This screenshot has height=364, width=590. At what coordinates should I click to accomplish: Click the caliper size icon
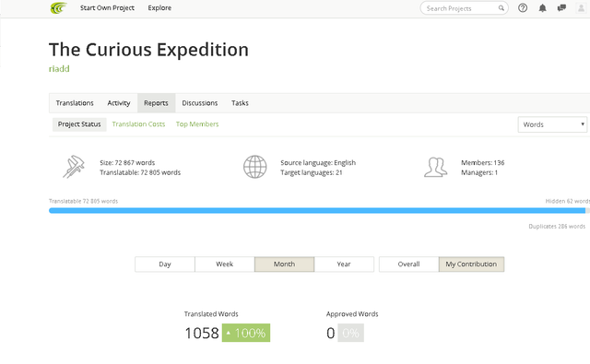tap(74, 167)
